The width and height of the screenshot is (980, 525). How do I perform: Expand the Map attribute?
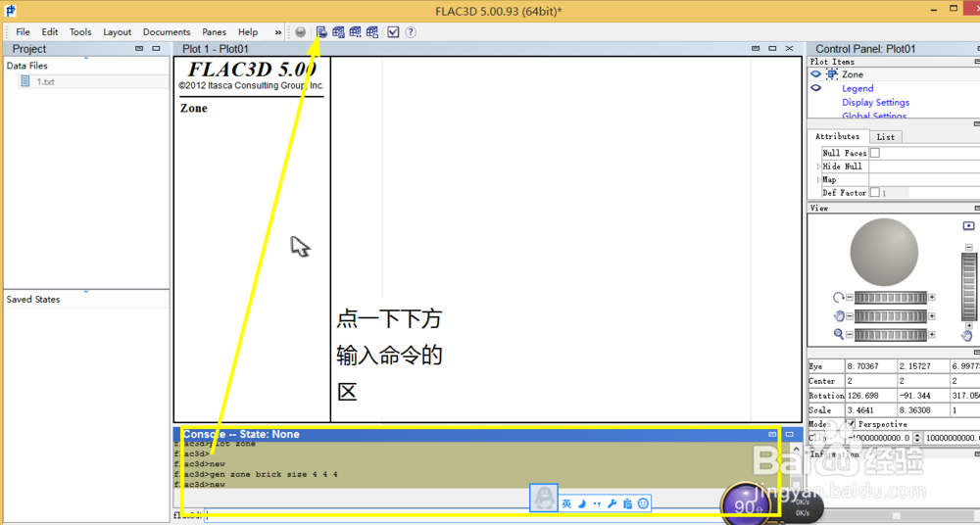(818, 179)
